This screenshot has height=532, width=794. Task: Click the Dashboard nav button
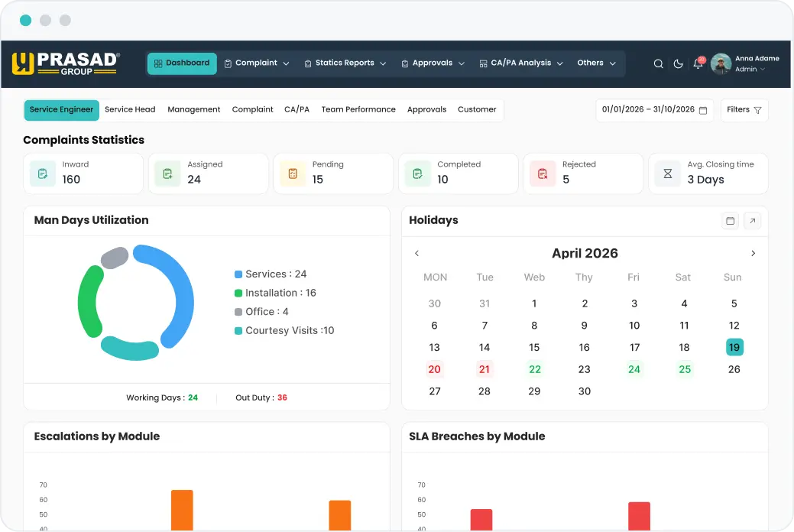coord(183,63)
